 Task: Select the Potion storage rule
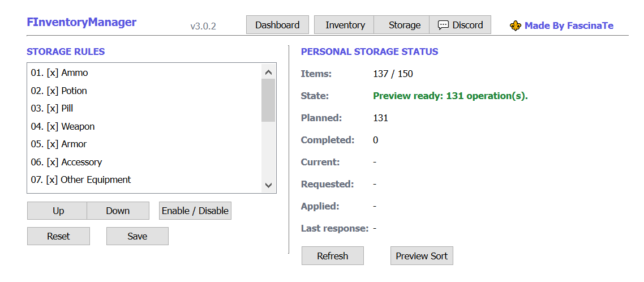coord(144,91)
